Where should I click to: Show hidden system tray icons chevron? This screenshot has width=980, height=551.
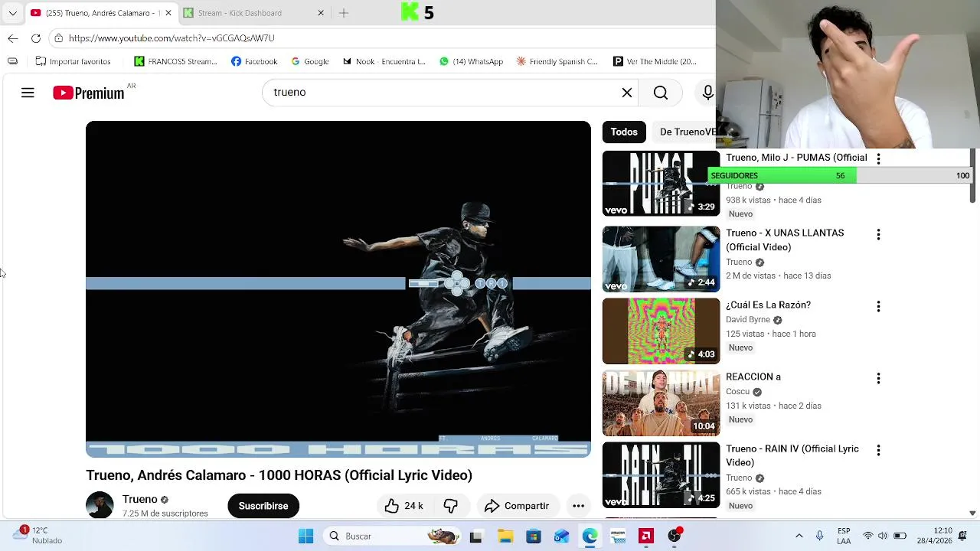[799, 536]
